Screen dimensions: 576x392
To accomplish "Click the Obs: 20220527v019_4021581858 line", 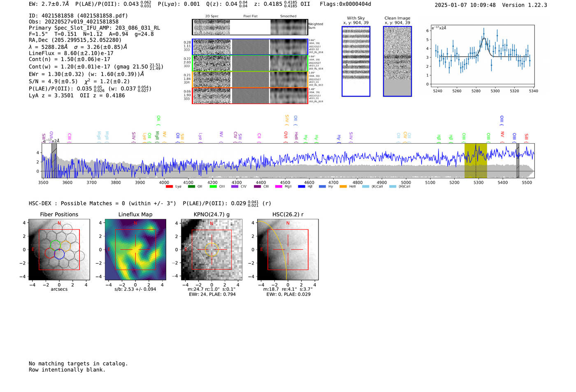I will [74, 22].
